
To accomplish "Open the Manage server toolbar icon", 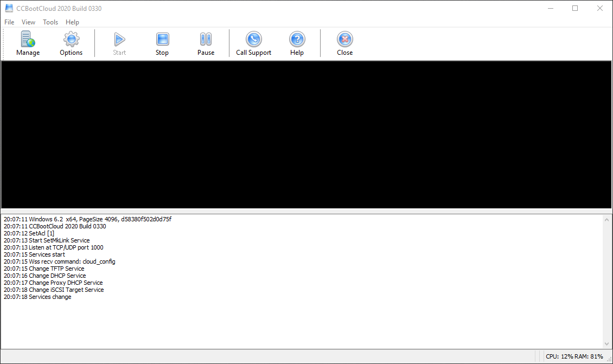I will point(28,40).
